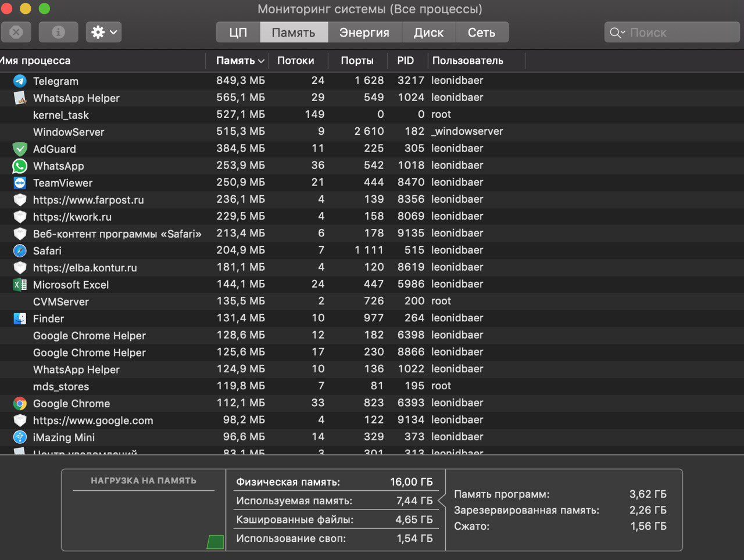
Task: Click kernel_task threads value 149
Action: (x=314, y=114)
